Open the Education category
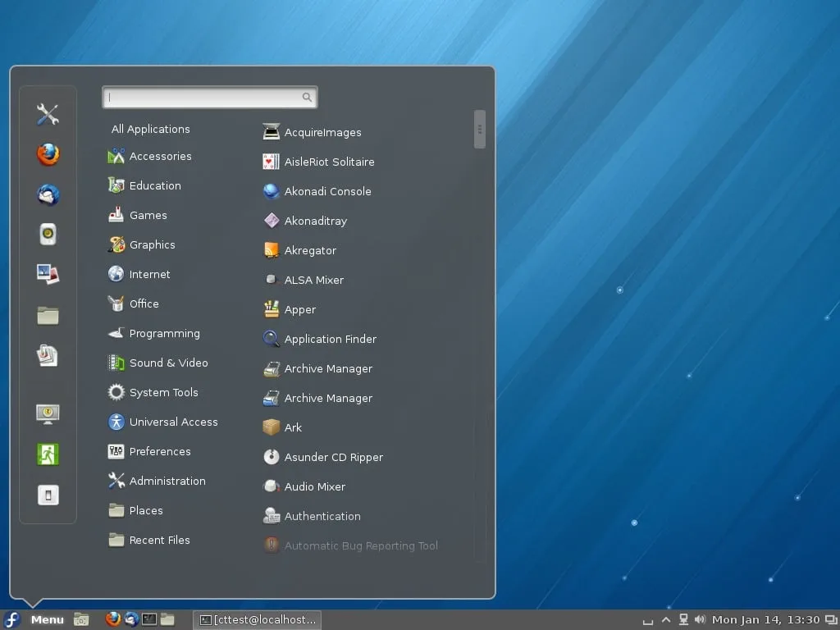 click(x=144, y=185)
